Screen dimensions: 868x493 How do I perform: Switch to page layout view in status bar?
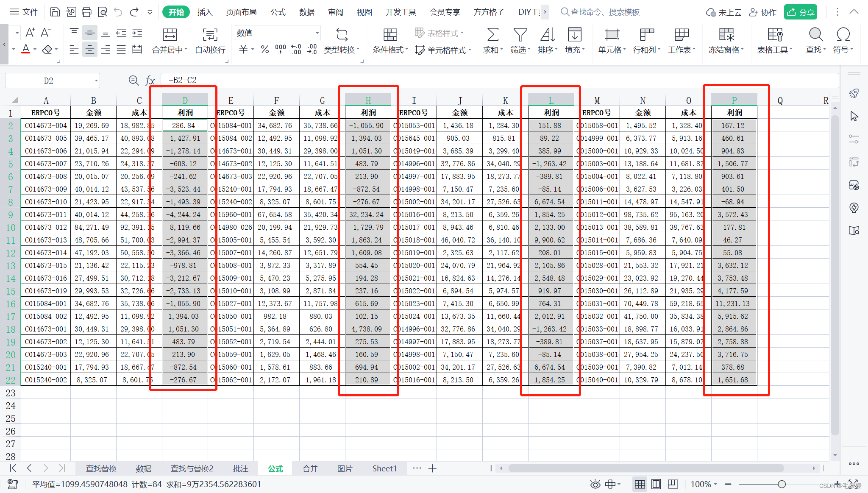tap(656, 484)
